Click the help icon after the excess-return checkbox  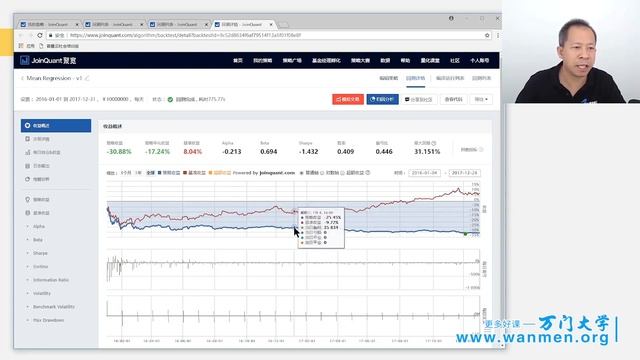368,173
